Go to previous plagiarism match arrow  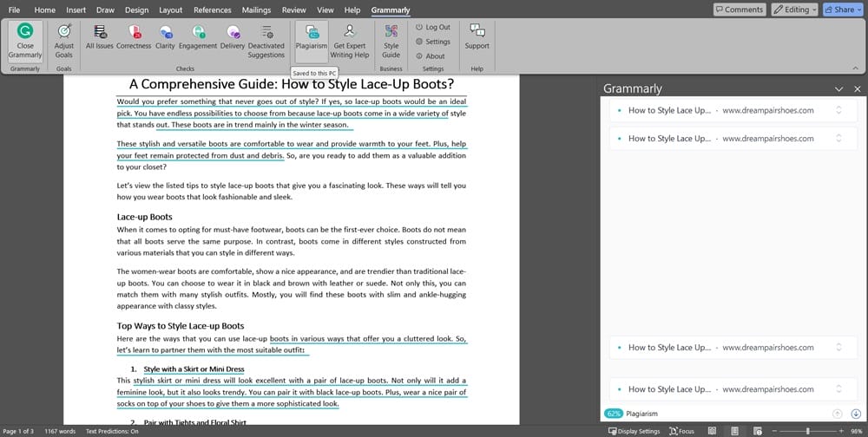[x=838, y=414]
